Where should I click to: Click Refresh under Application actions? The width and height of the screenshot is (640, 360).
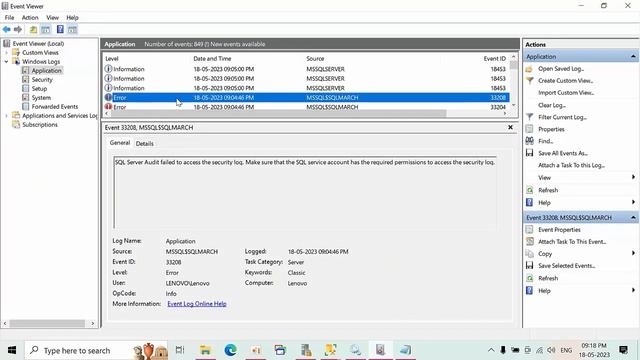click(548, 190)
